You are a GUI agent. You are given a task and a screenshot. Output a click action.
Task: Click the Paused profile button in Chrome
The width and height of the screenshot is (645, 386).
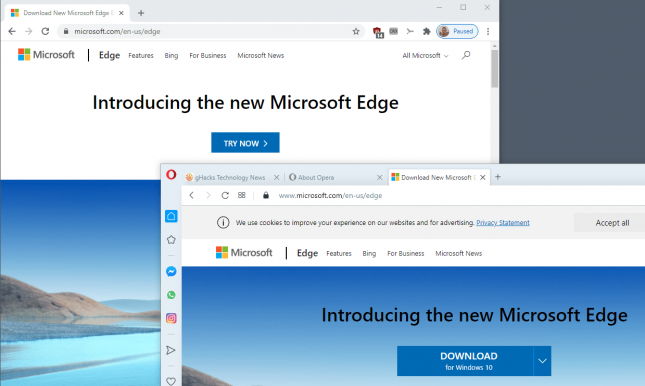[457, 31]
